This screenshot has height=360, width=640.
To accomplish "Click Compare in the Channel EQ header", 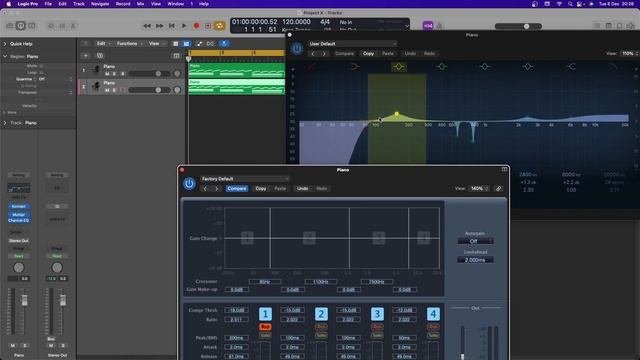I will point(344,53).
